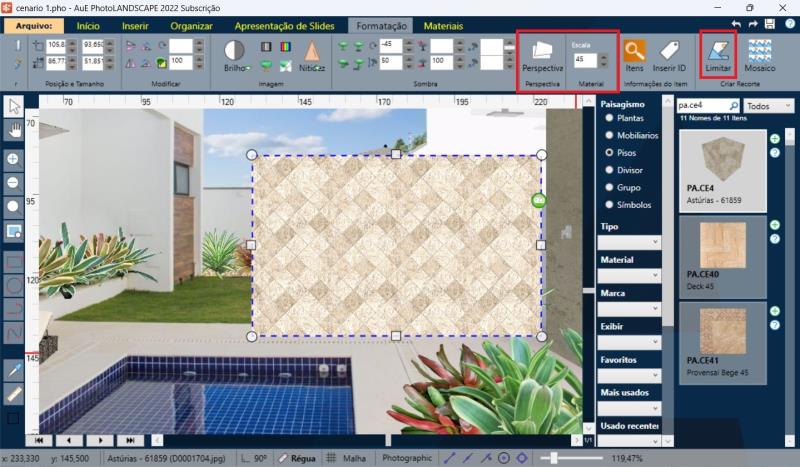This screenshot has width=800, height=467.
Task: Click the Perspectiva tool icon
Action: tap(542, 50)
